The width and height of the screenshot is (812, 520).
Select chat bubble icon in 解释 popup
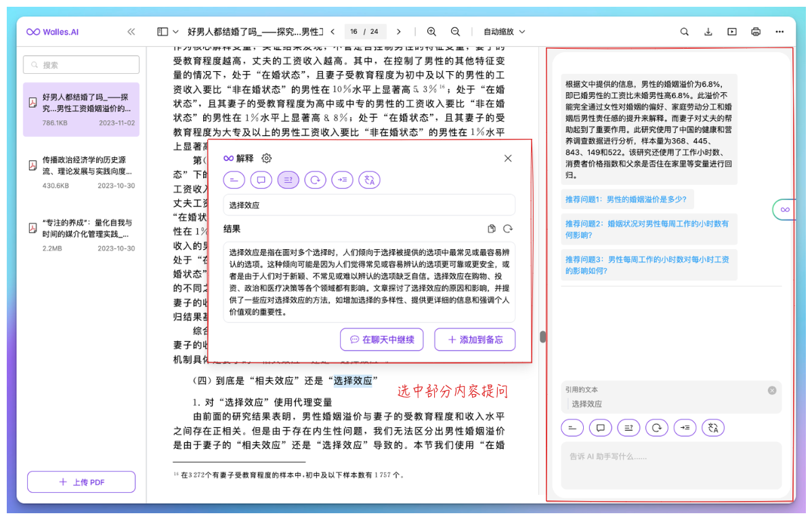[x=261, y=179]
